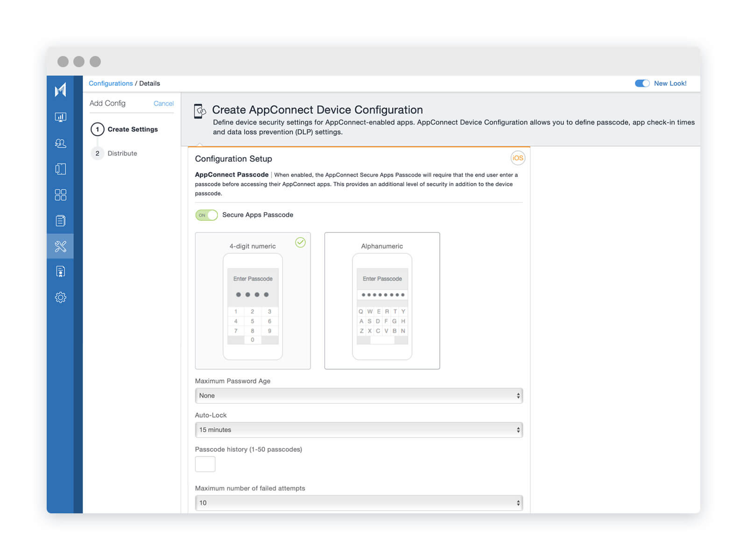Open Maximum number of failed attempts dropdown
This screenshot has width=747, height=560.
click(x=359, y=503)
